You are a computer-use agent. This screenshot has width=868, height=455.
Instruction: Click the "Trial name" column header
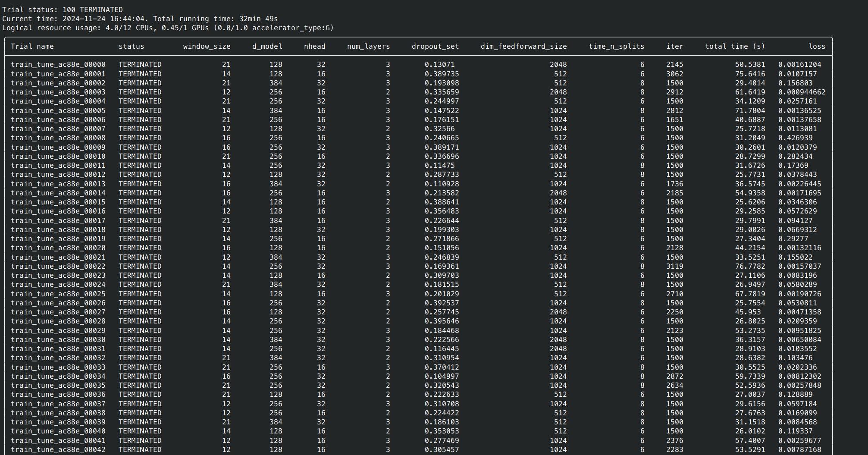32,47
